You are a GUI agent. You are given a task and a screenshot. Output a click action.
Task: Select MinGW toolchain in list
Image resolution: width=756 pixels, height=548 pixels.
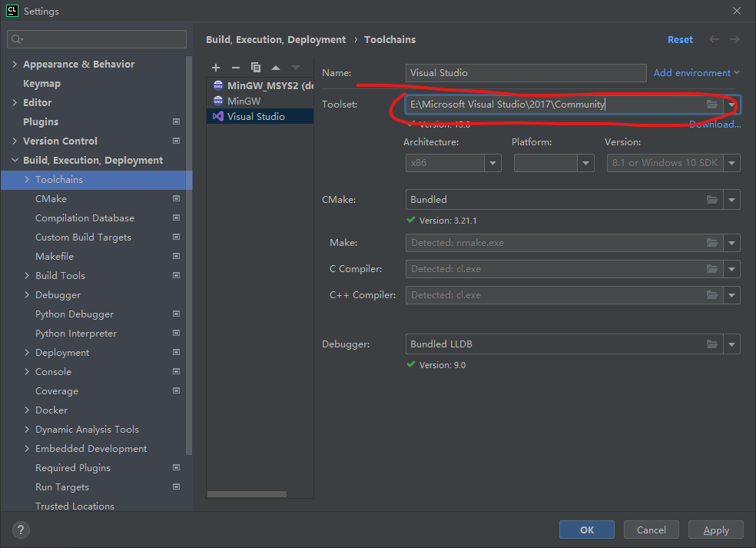[x=260, y=101]
